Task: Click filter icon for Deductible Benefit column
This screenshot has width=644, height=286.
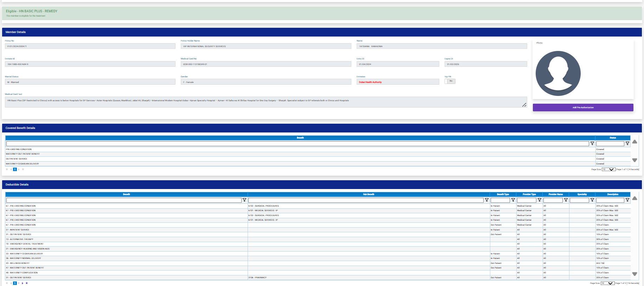Action: (244, 200)
